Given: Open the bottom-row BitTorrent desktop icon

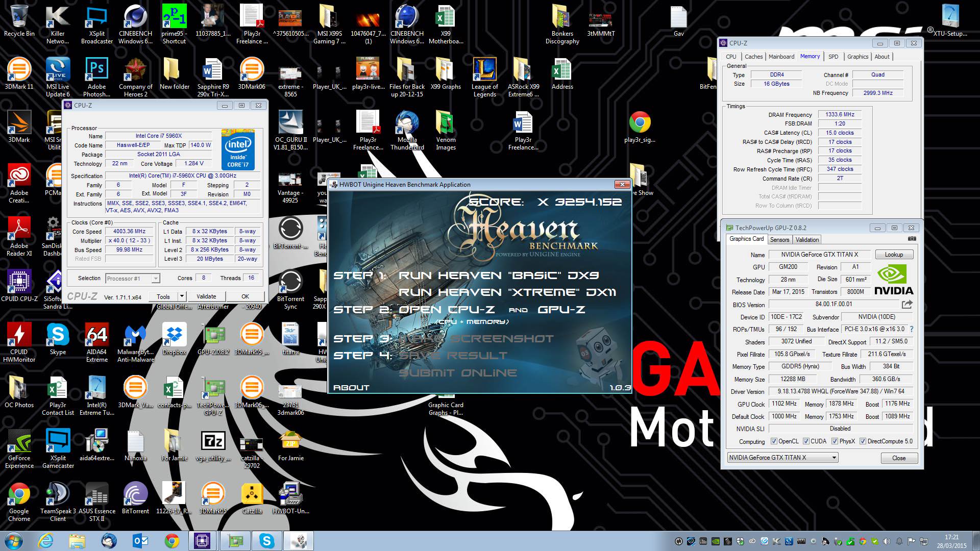Looking at the screenshot, I should coord(135,498).
